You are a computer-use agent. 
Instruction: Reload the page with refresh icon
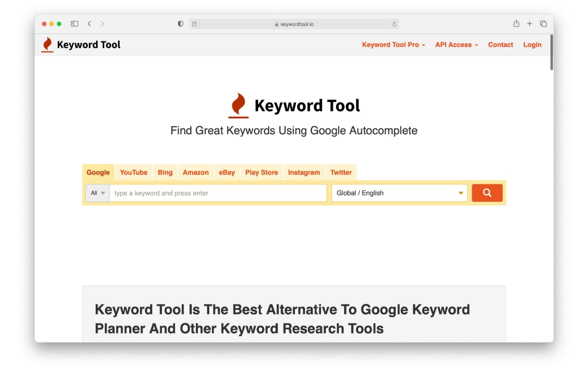[394, 24]
